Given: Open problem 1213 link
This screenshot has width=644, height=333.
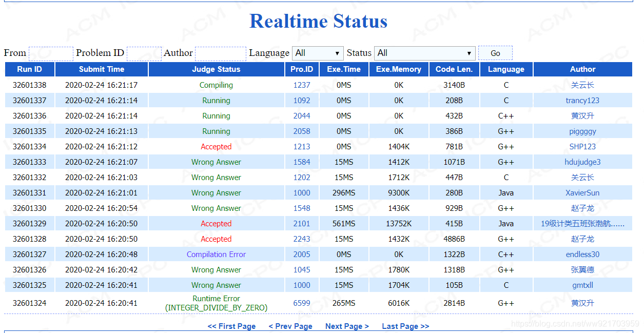Looking at the screenshot, I should (x=302, y=147).
